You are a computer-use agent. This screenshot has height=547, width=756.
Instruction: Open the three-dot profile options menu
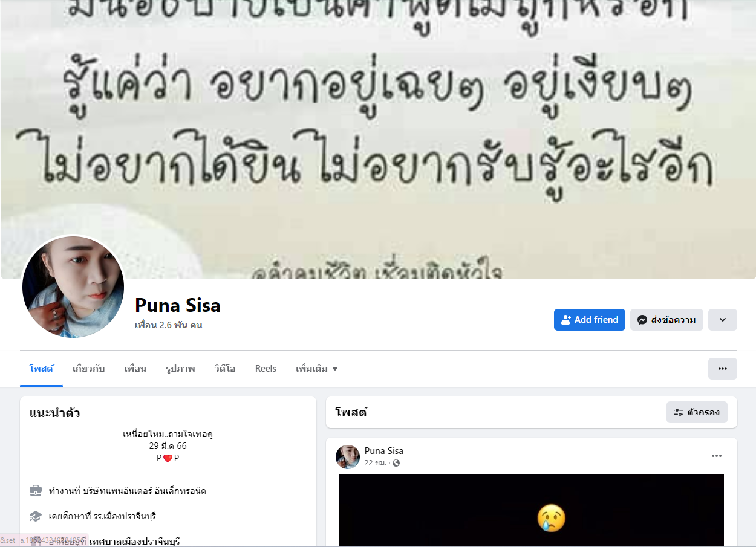coord(723,369)
